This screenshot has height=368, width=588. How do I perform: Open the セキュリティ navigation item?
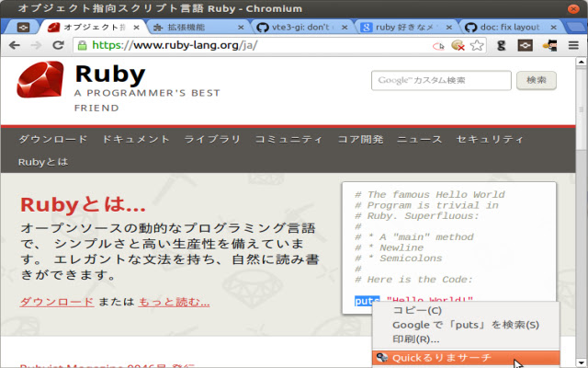tap(490, 139)
